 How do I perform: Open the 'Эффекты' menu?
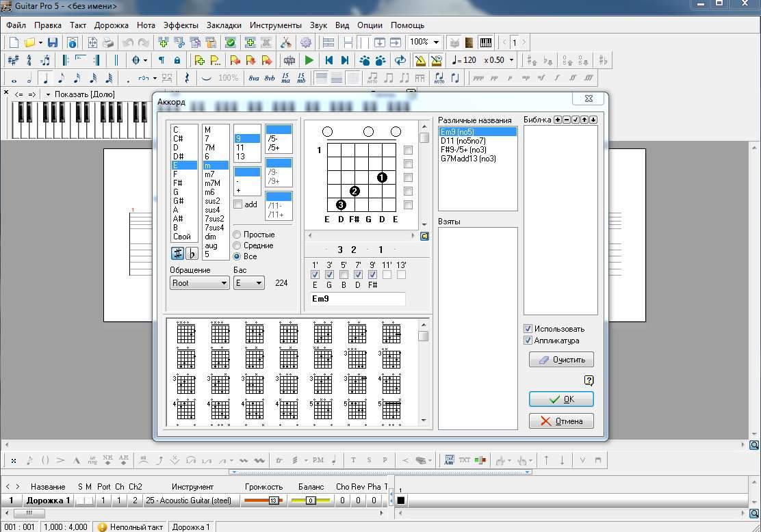(x=181, y=25)
